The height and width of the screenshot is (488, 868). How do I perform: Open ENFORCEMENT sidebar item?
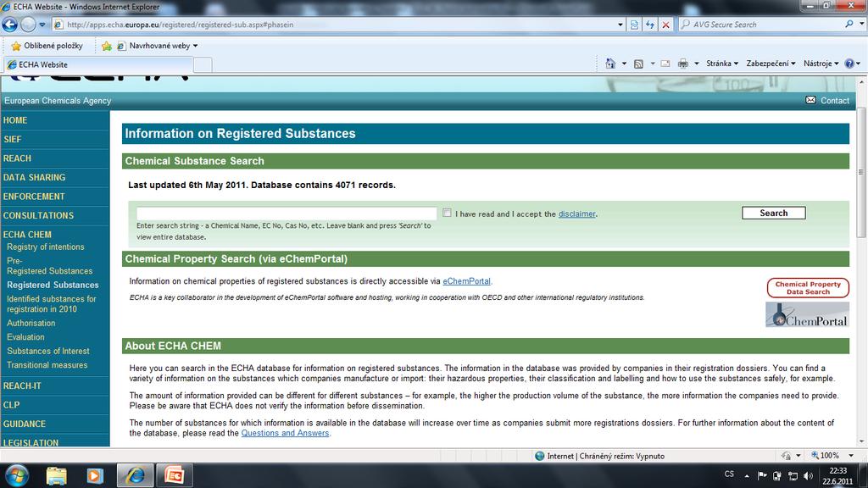(x=34, y=197)
